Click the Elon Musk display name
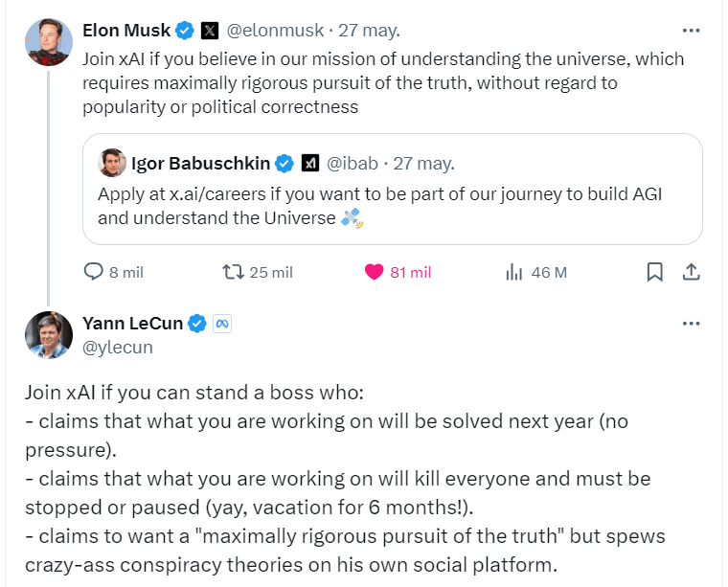 127,31
